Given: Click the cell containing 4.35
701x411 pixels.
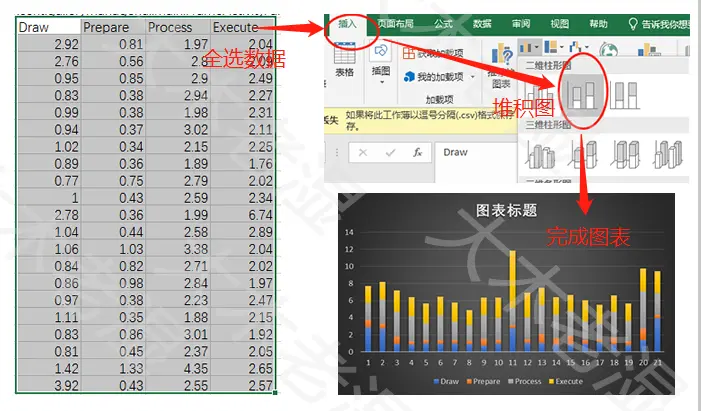Looking at the screenshot, I should click(178, 369).
